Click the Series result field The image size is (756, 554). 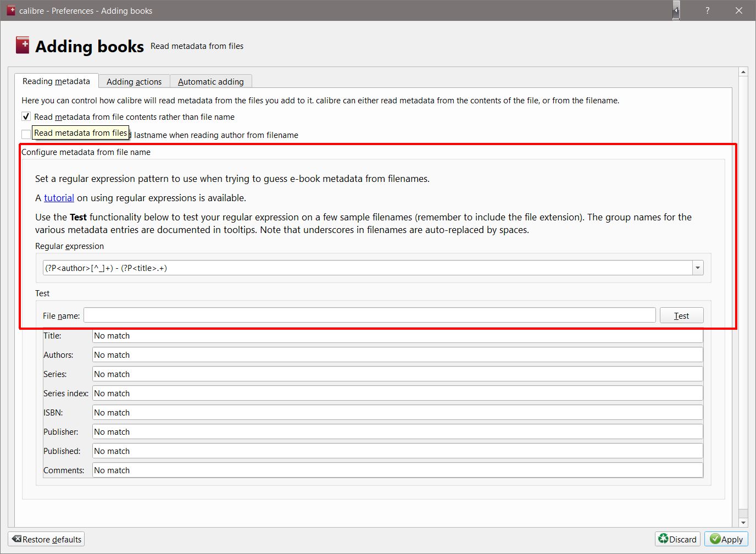398,374
